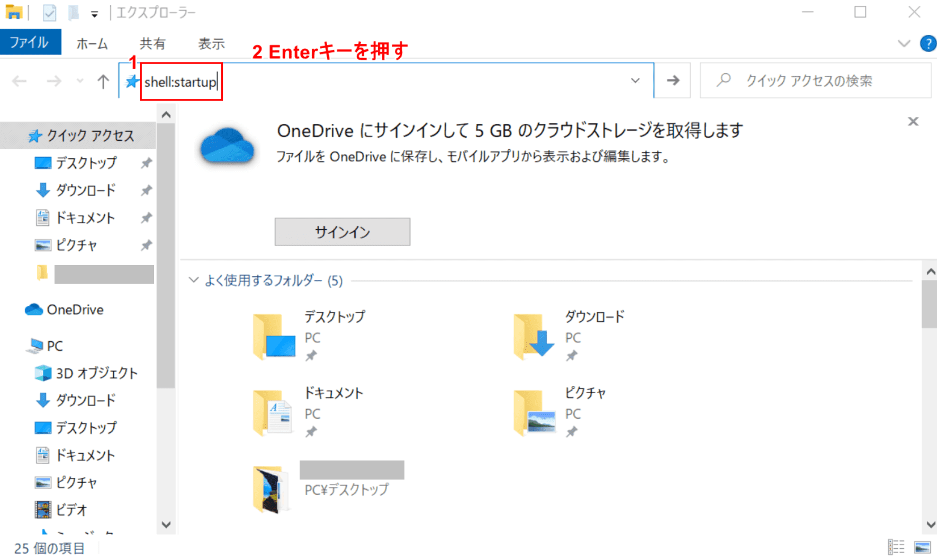Select the ダウンロード folder tile
The height and width of the screenshot is (560, 937).
(x=569, y=336)
